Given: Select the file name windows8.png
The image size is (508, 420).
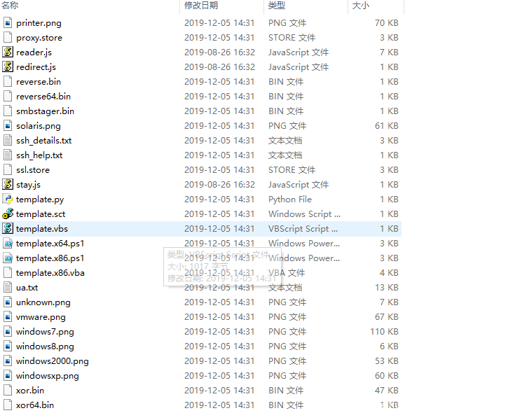Looking at the screenshot, I should tap(45, 346).
